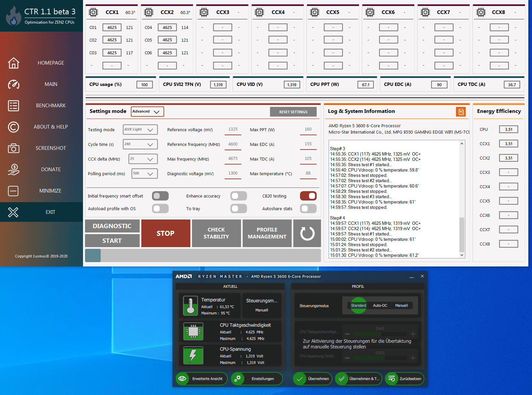Click the CCX3 chip icon
The image size is (532, 395).
pos(204,12)
